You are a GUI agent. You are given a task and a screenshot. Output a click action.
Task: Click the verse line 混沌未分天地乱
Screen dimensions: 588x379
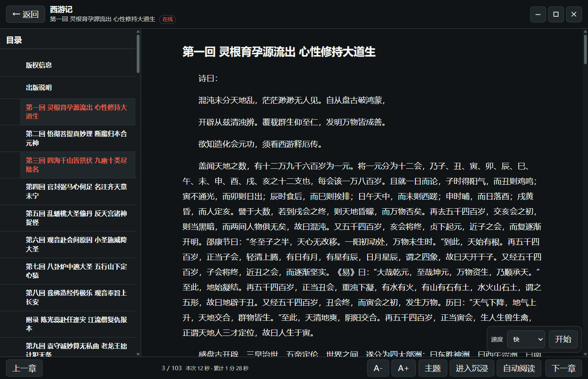[x=292, y=100]
